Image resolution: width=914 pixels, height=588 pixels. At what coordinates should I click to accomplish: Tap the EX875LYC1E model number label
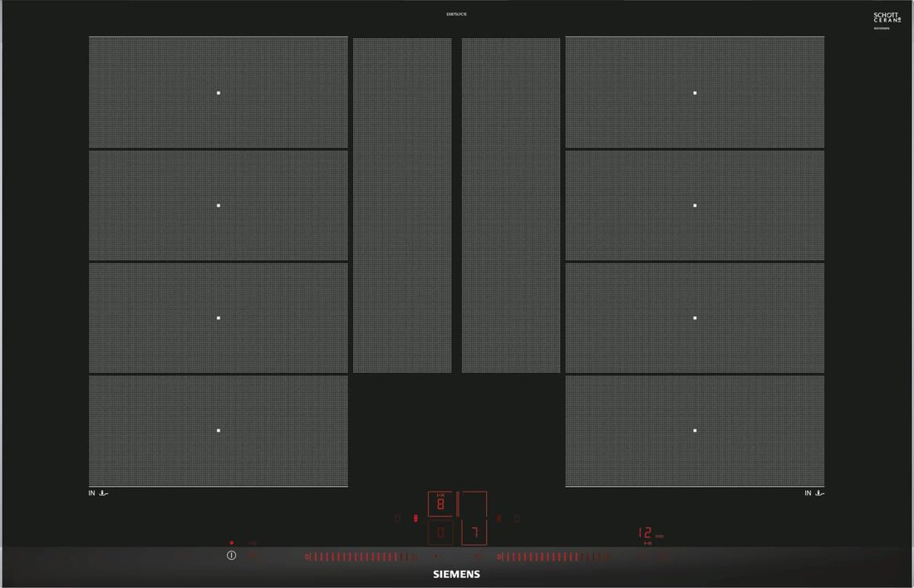(x=456, y=16)
